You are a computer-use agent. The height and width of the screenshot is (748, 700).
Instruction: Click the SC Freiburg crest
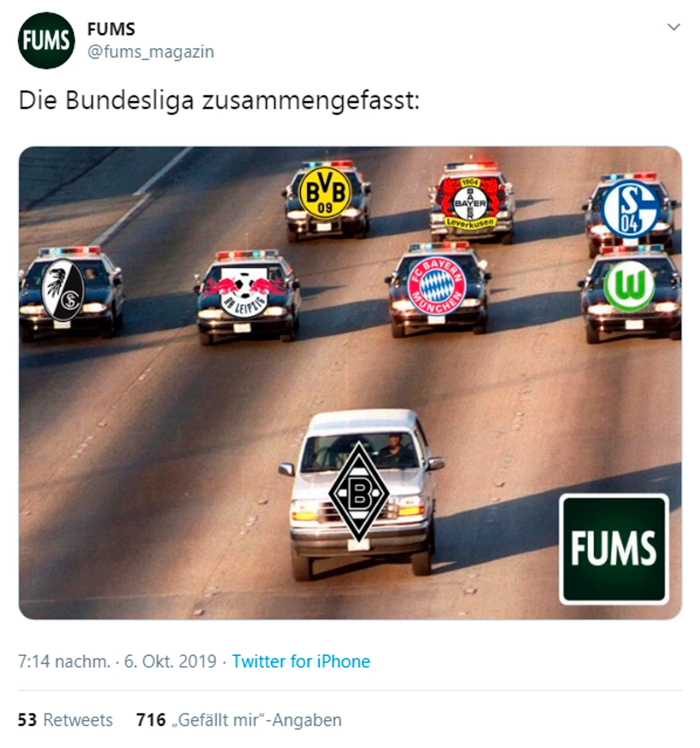point(63,290)
